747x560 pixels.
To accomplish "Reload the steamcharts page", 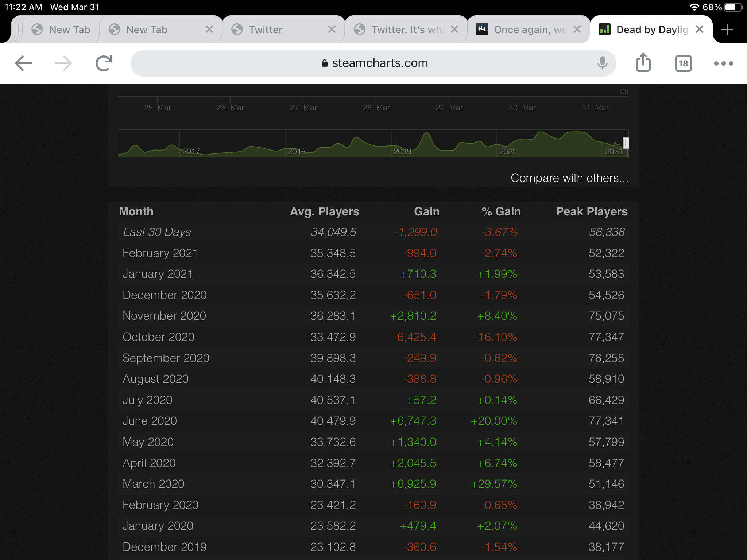I will [104, 63].
